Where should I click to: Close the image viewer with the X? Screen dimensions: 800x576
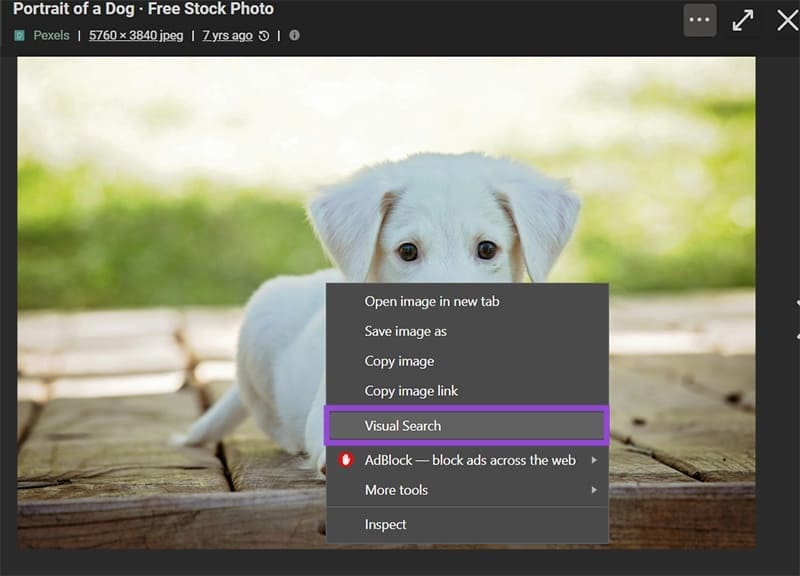click(787, 20)
